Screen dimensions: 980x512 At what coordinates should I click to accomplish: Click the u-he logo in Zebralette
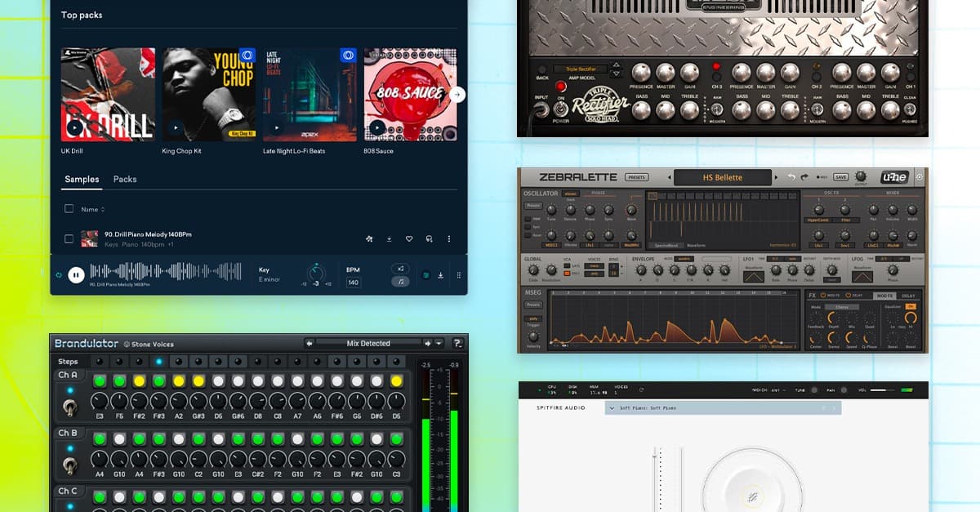point(896,176)
